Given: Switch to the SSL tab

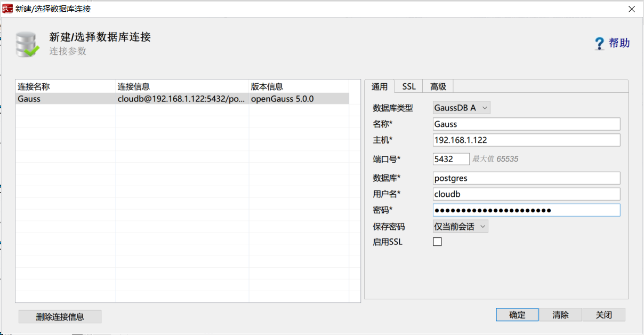Looking at the screenshot, I should [408, 86].
